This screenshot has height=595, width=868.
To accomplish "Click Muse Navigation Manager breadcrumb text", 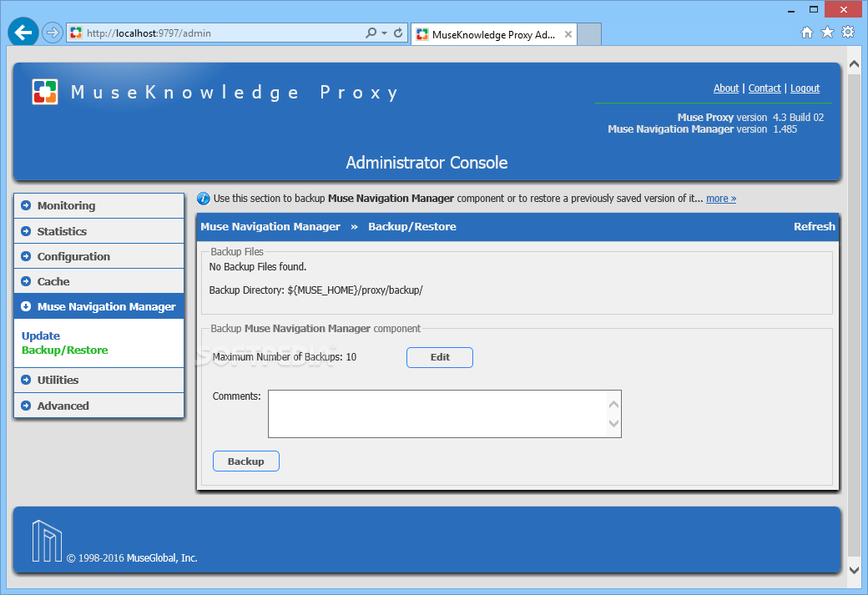I will pyautogui.click(x=270, y=226).
